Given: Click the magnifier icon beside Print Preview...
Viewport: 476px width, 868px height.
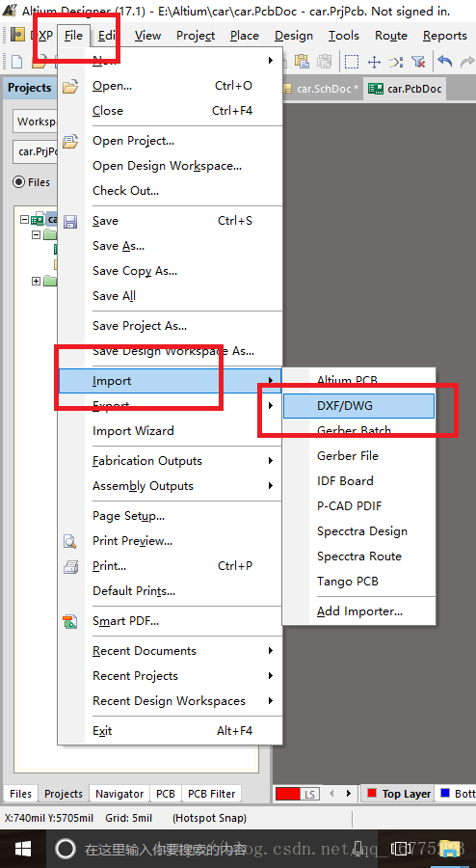Looking at the screenshot, I should 70,541.
